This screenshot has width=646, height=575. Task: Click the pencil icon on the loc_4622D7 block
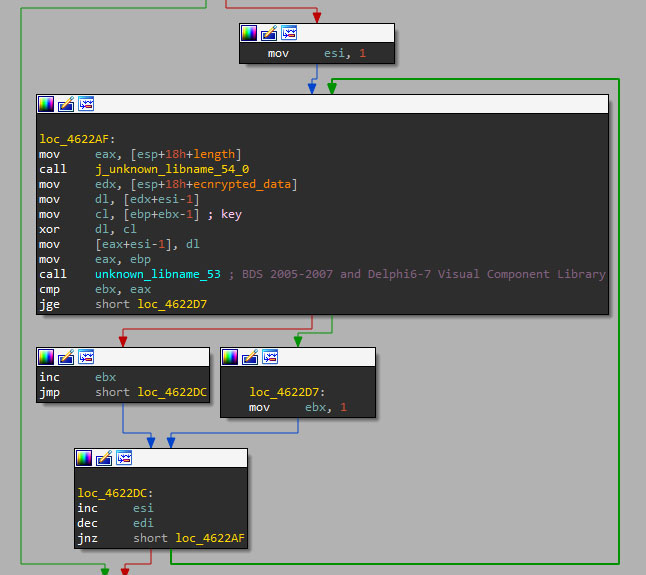tap(250, 357)
